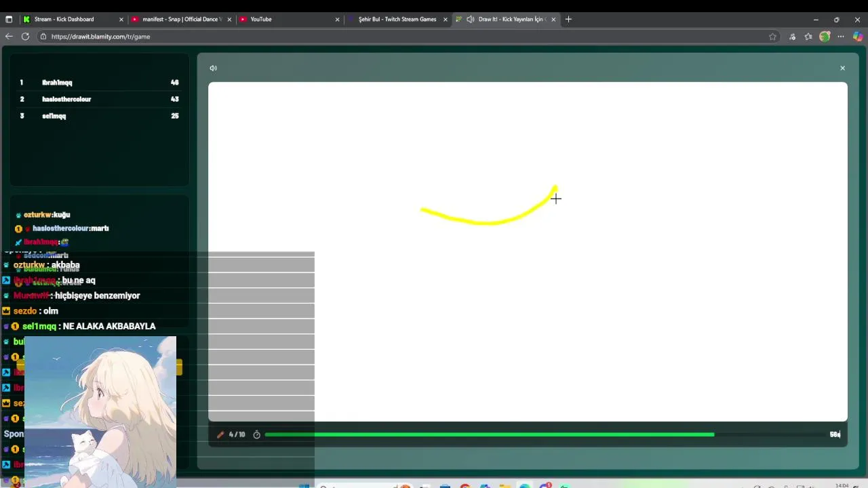Click the taskbar clock showing 14:04
This screenshot has height=488, width=868.
(842, 485)
